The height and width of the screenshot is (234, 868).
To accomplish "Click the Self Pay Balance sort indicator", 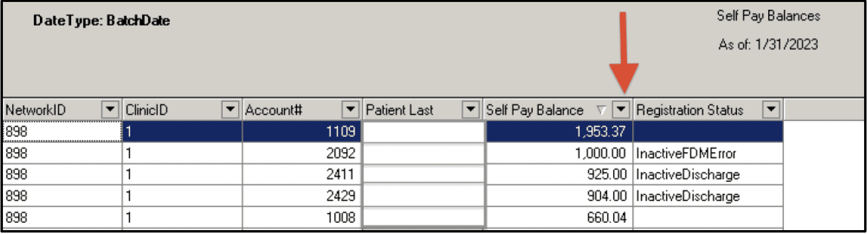I will point(602,110).
